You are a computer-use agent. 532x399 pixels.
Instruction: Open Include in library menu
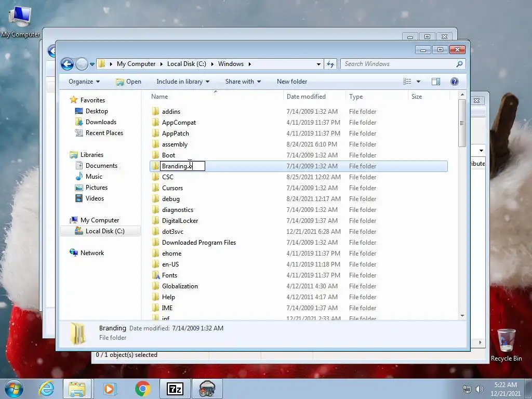tap(183, 82)
